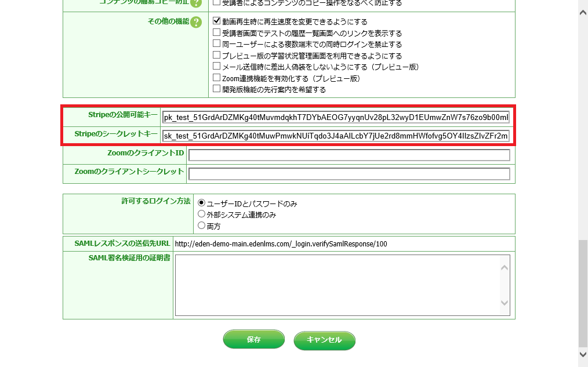Toggle 受講者によるコンテンツのコピー操作をなるべく防止する checkbox
The image size is (588, 367).
click(x=216, y=2)
